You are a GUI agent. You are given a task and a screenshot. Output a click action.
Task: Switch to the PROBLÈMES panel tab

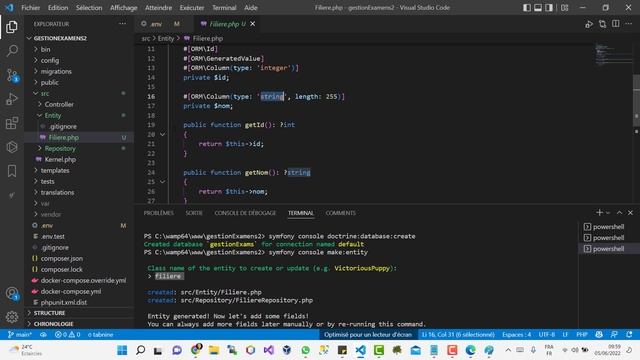click(159, 213)
